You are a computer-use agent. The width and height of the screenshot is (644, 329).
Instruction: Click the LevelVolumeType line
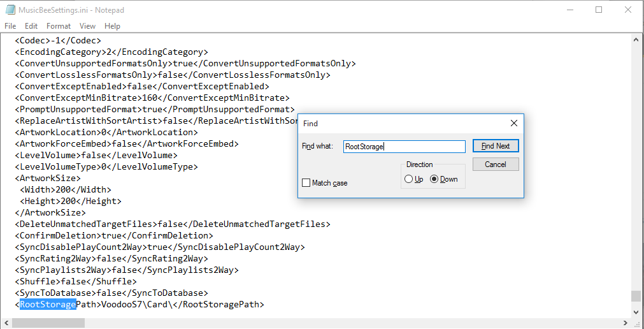(106, 168)
